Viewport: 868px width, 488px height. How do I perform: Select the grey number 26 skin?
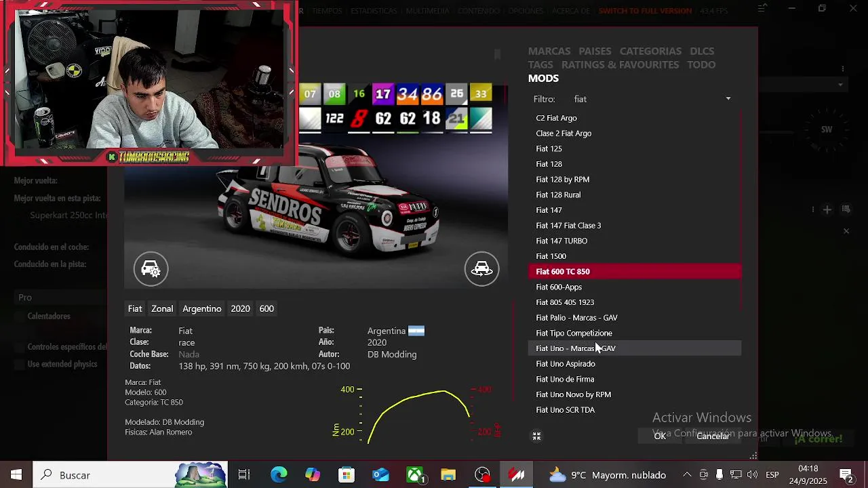pos(456,94)
